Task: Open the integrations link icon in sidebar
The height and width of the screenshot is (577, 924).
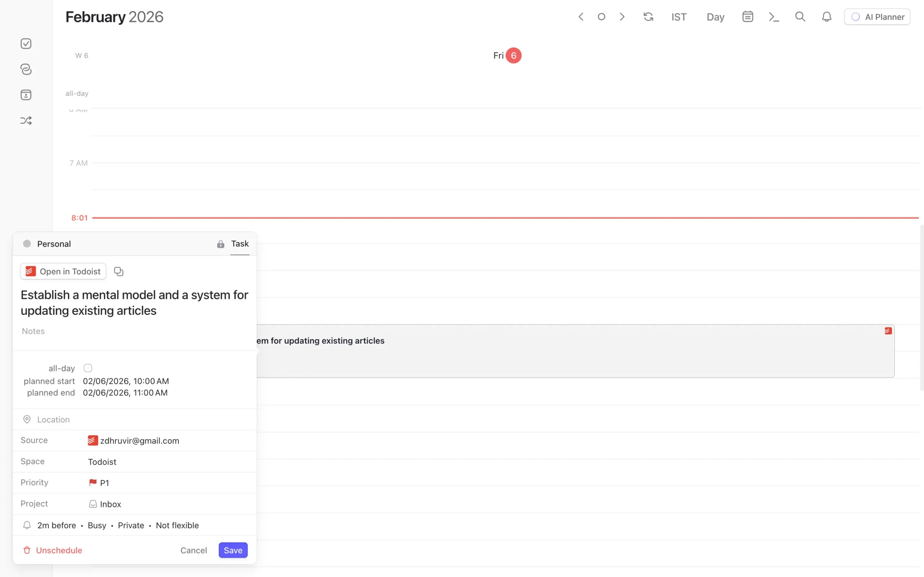Action: click(x=26, y=69)
